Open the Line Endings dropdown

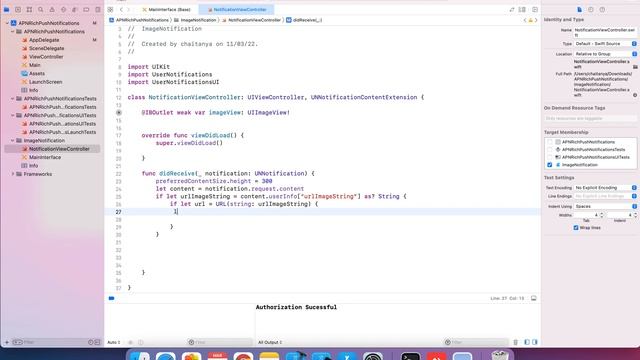point(605,196)
